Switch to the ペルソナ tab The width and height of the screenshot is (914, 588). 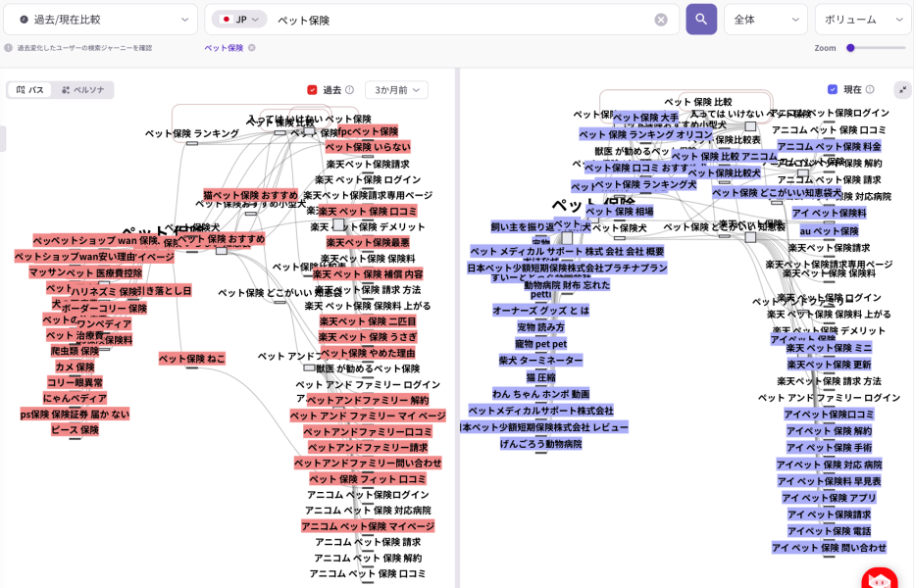82,90
